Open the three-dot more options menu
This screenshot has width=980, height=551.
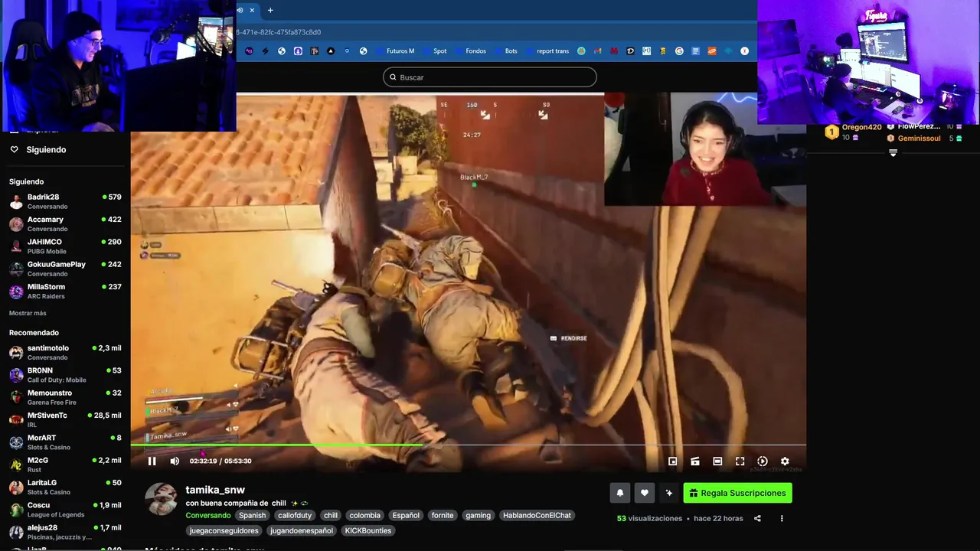782,518
